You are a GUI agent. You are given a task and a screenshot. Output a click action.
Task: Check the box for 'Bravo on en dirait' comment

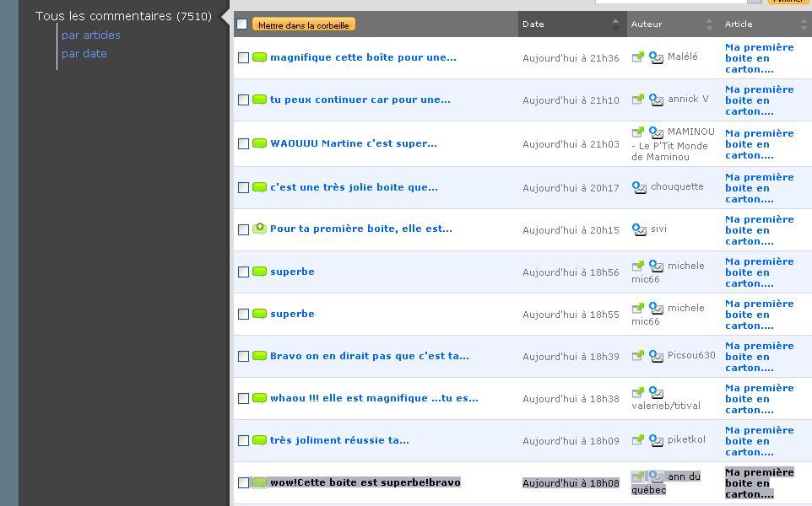[x=243, y=357]
